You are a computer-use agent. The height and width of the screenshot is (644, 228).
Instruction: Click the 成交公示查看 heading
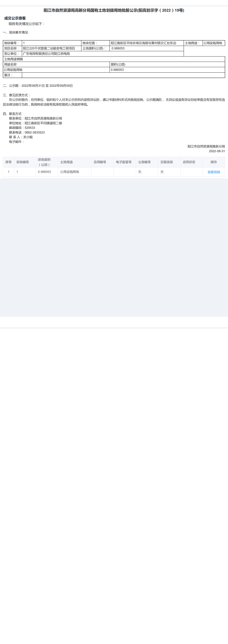click(15, 18)
